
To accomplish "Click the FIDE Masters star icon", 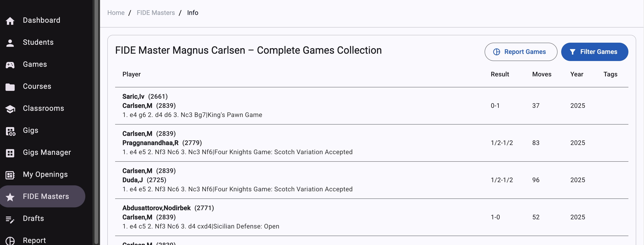I will click(10, 197).
